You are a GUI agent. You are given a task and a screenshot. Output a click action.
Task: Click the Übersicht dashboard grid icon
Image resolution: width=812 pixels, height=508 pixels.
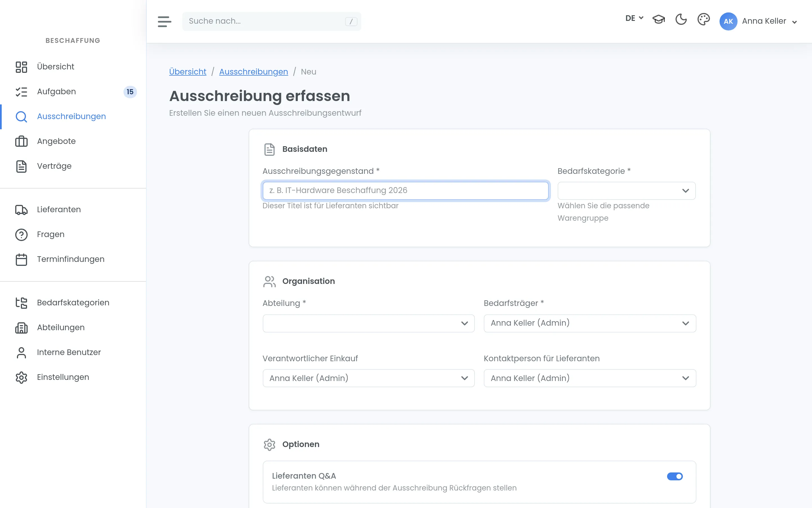point(21,67)
